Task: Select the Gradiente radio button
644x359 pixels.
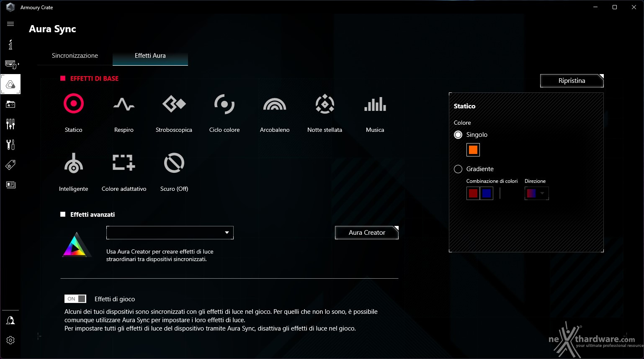Action: tap(458, 169)
